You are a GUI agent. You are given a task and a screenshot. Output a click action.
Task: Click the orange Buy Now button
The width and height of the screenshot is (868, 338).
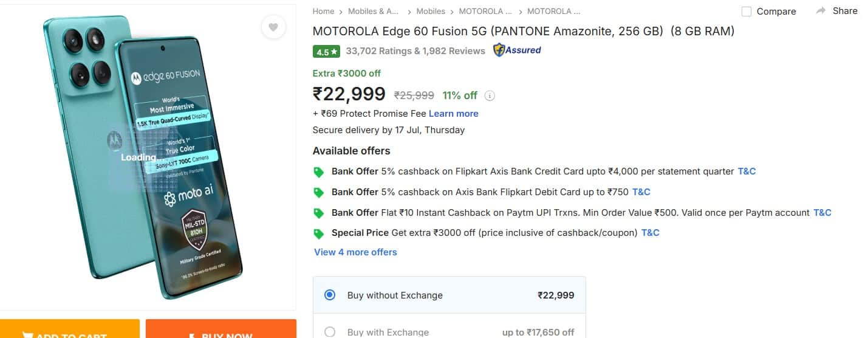tap(221, 329)
